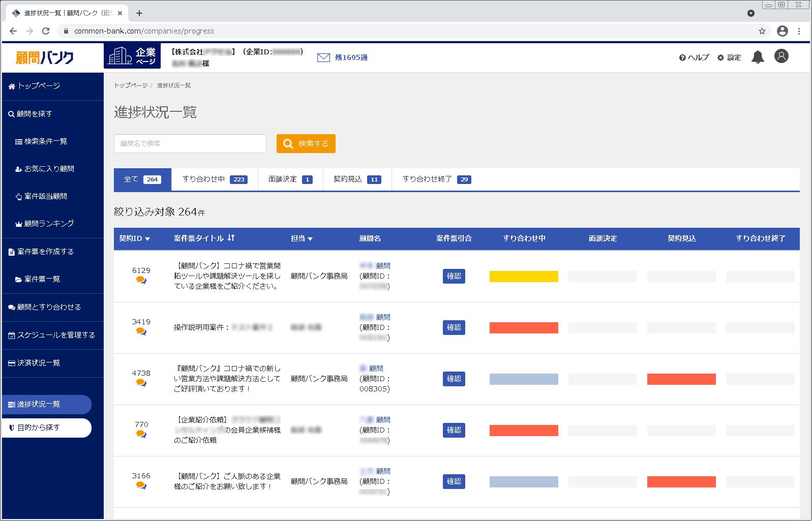Expand the 担当 column filter
Screen dimensions: 812x521
click(310, 239)
